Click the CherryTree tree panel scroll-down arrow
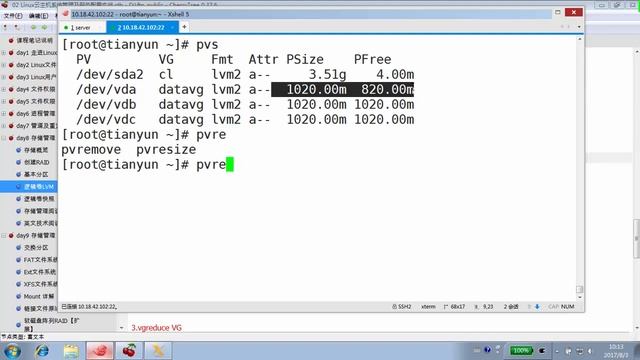The image size is (640, 360). [x=121, y=328]
